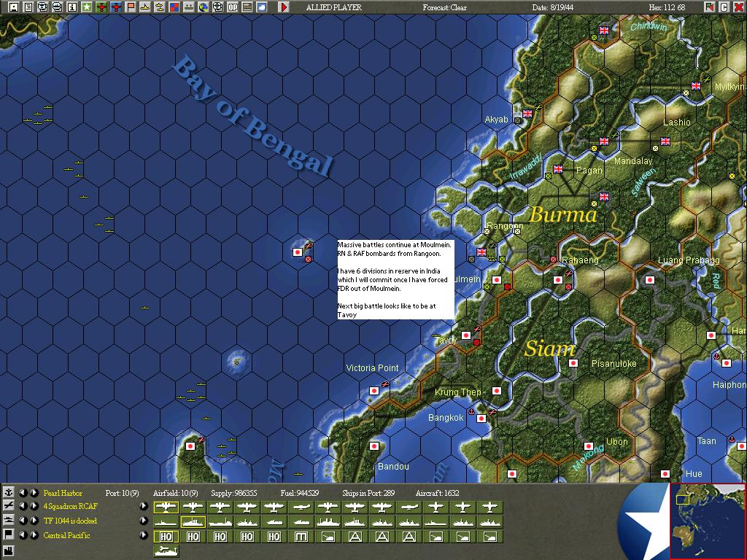Click the striped list toolbar icon
Screen dimensions: 747x560
[x=247, y=7]
